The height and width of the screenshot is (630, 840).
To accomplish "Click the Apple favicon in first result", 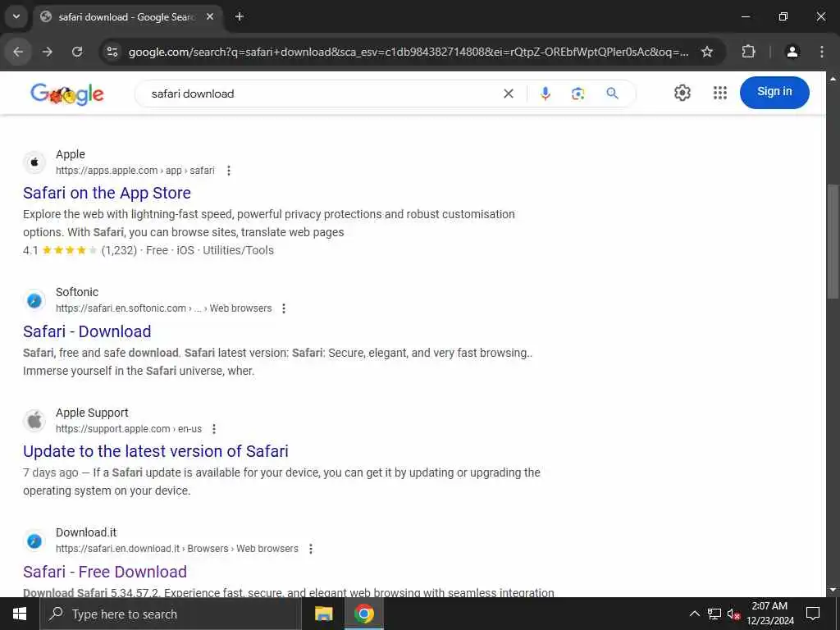I will (34, 162).
